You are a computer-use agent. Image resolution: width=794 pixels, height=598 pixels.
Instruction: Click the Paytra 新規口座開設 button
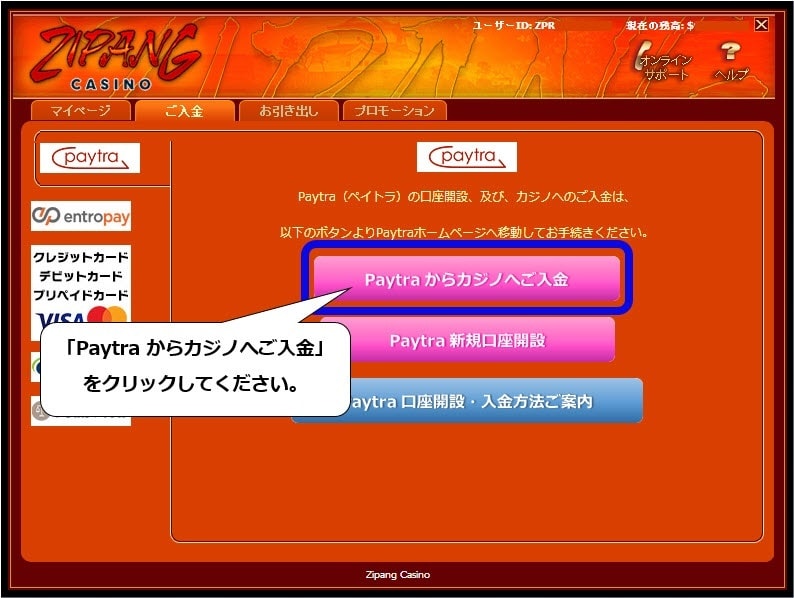[467, 340]
